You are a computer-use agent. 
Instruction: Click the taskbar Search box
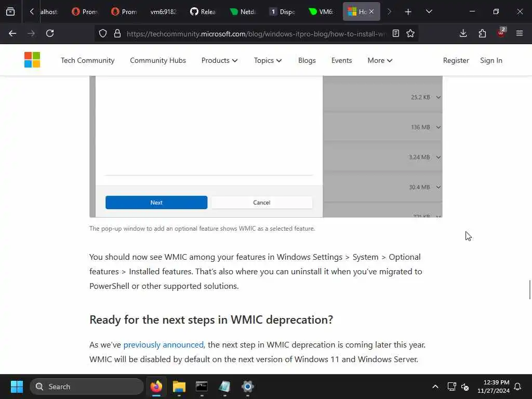pyautogui.click(x=87, y=387)
